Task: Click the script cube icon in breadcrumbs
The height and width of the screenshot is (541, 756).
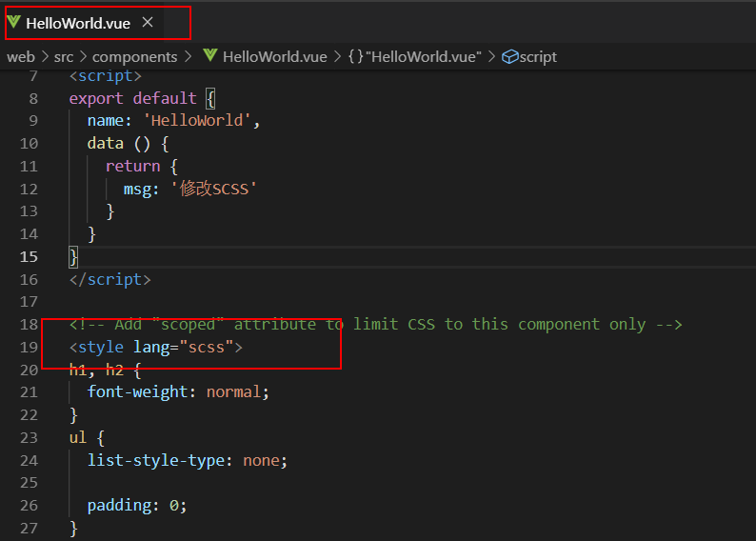Action: (x=509, y=57)
